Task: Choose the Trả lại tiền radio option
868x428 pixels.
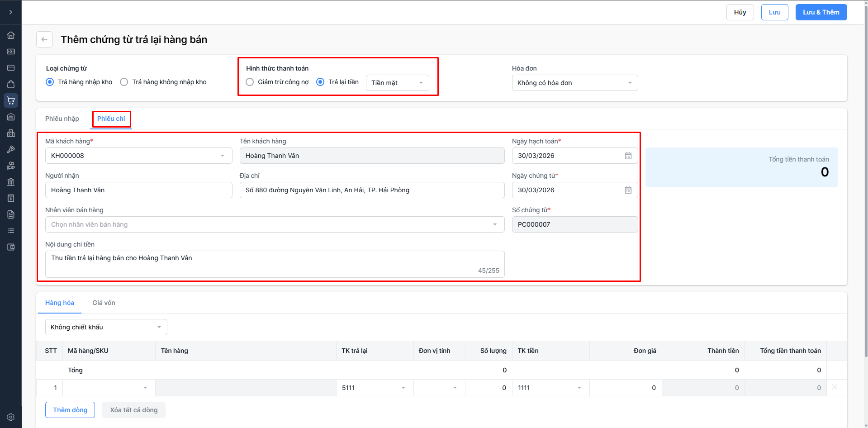Action: [x=320, y=82]
